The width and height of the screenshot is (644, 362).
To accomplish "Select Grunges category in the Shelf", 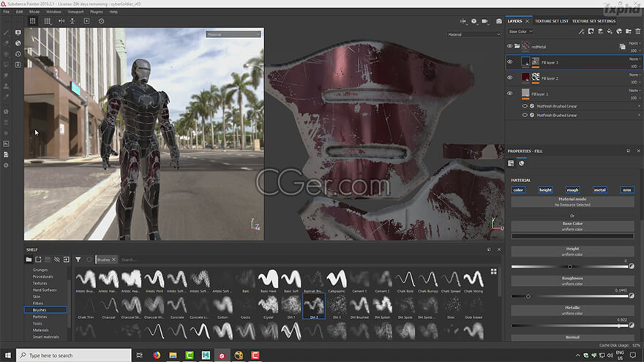I will 40,270.
